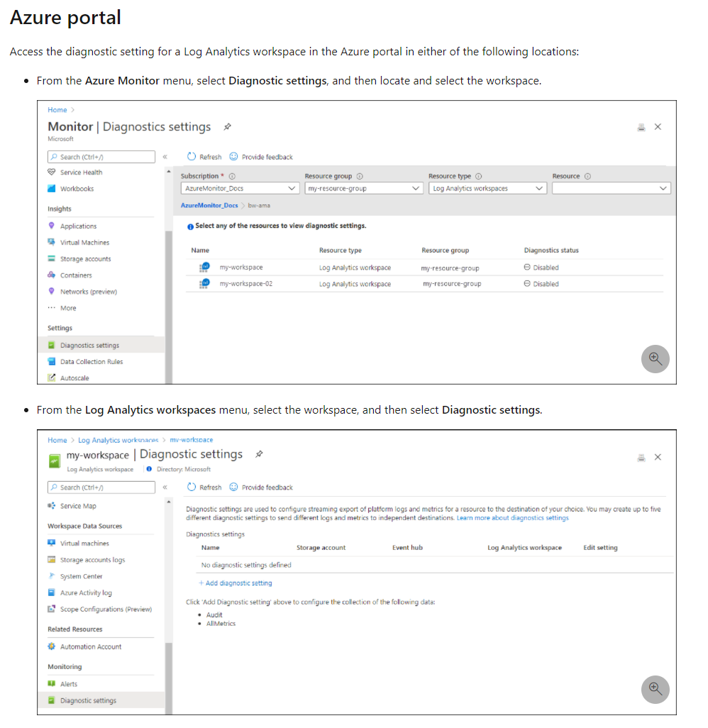Click Provide feedback smiley in Monitor blade

pyautogui.click(x=233, y=157)
